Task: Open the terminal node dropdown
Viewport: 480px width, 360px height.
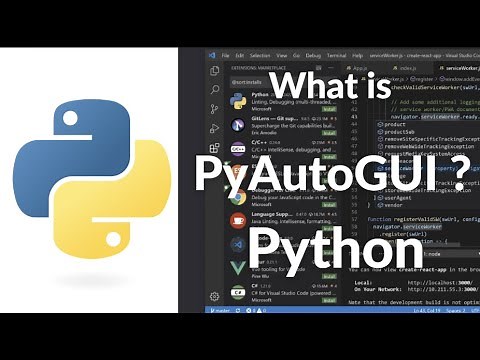Action: (452, 254)
